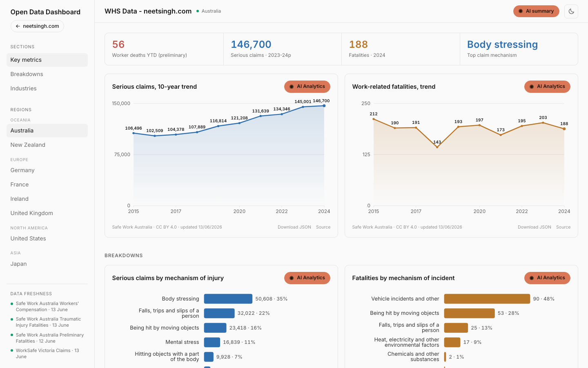Jump to the Breakdowns section
Viewport: 588px width, 368px height.
[47, 74]
